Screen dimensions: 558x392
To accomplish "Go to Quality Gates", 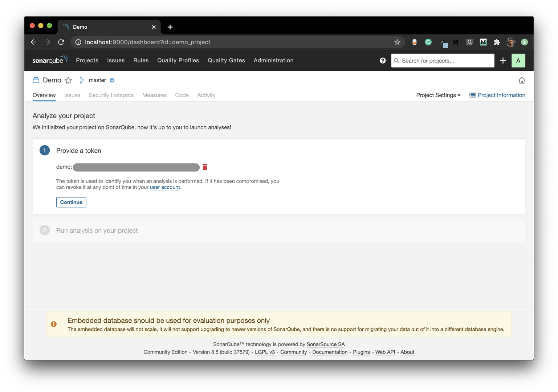I will pyautogui.click(x=226, y=60).
